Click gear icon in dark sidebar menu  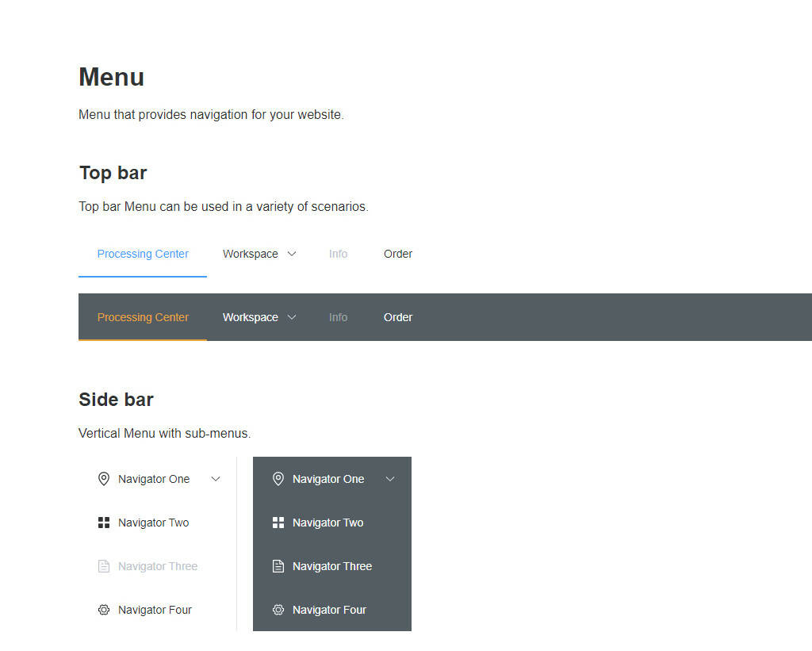(x=278, y=610)
